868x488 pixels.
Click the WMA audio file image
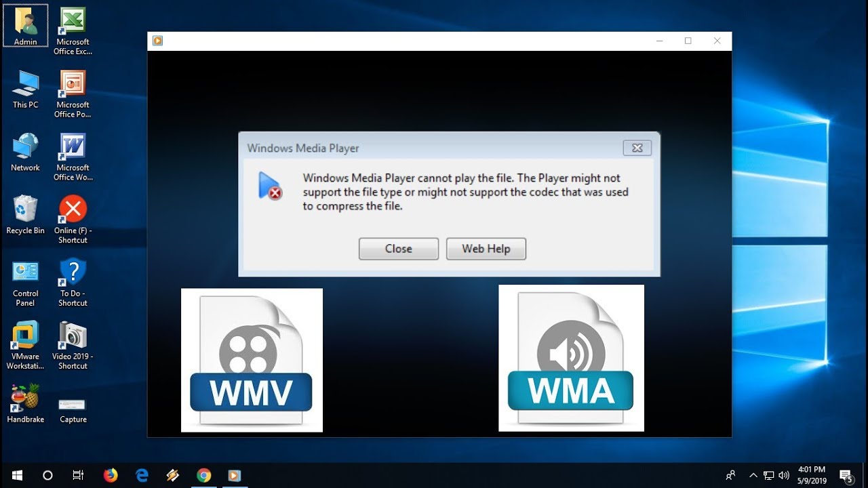(571, 358)
